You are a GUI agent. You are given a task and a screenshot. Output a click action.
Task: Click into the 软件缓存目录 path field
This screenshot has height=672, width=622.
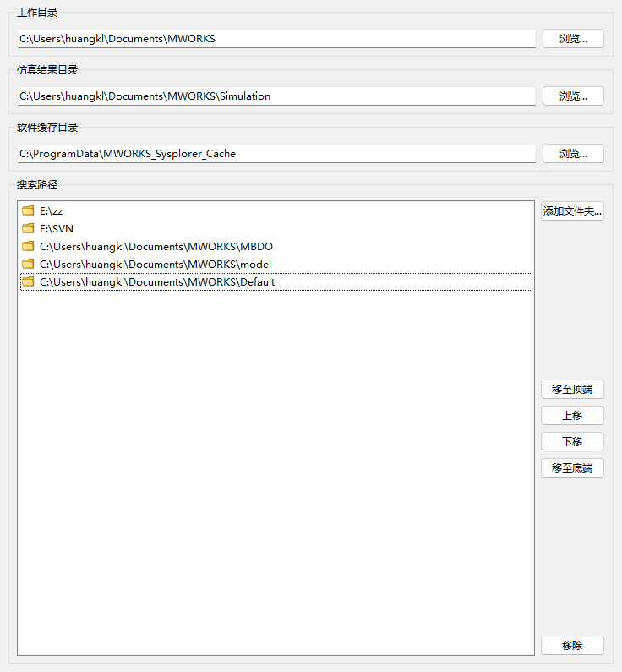(x=276, y=154)
